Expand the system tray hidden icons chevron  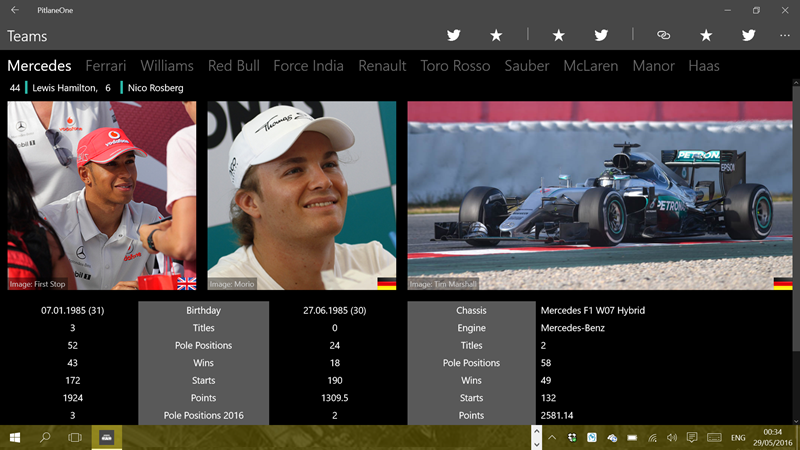(x=551, y=438)
